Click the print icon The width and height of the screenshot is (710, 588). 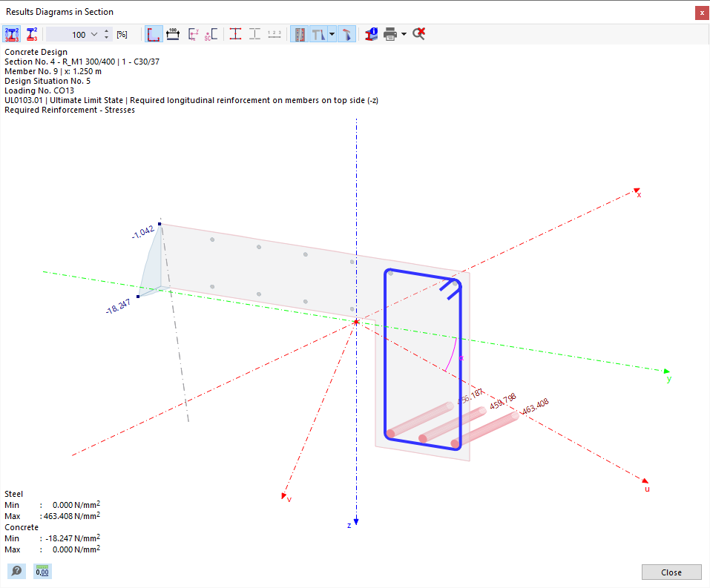click(390, 34)
